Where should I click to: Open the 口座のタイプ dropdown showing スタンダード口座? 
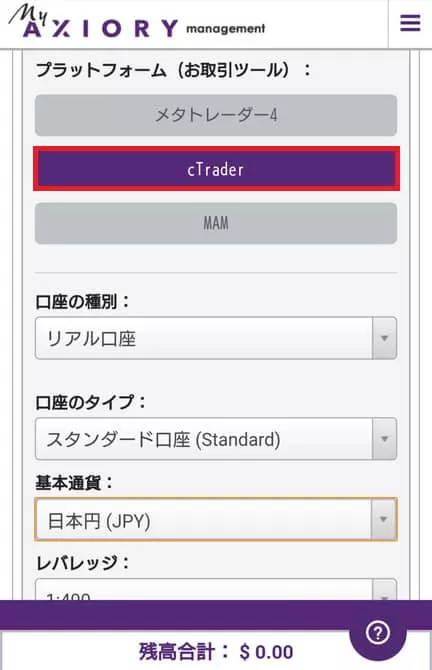click(216, 439)
